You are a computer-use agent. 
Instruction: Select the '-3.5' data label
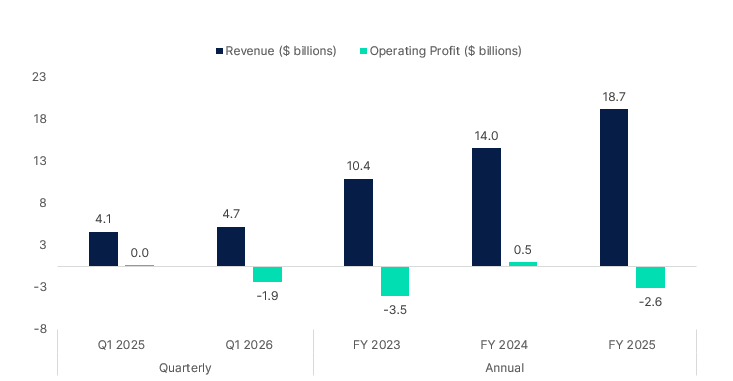(x=395, y=310)
